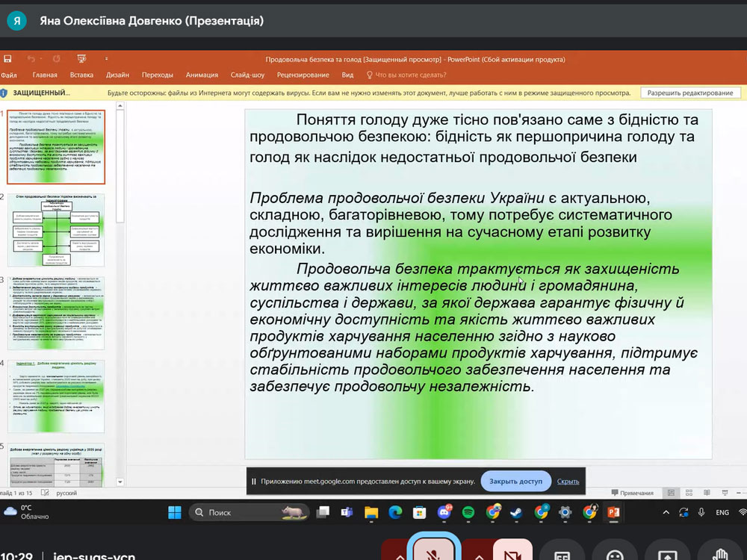Toggle the Примечания notes pane
The height and width of the screenshot is (560, 747).
pos(632,493)
